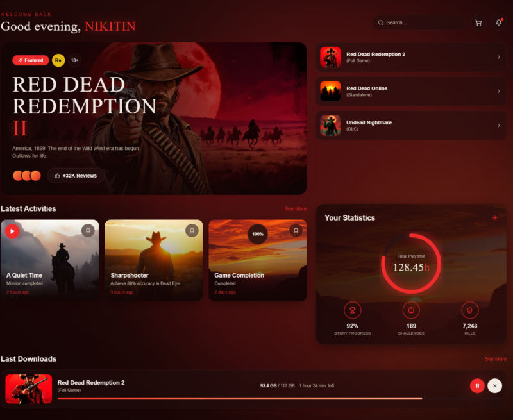Viewport: 513px width, 420px height.
Task: Open the Undead Nightmare chevron
Action: 499,126
